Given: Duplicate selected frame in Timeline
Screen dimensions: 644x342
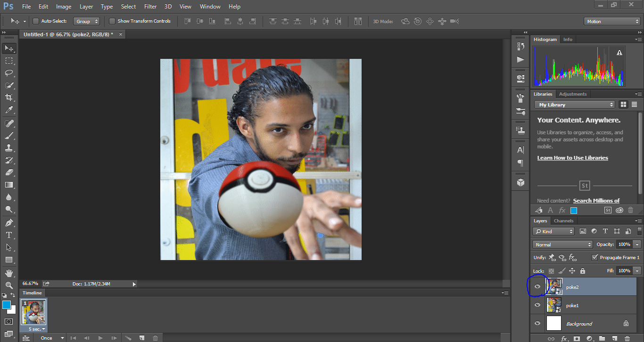Looking at the screenshot, I should pyautogui.click(x=141, y=338).
